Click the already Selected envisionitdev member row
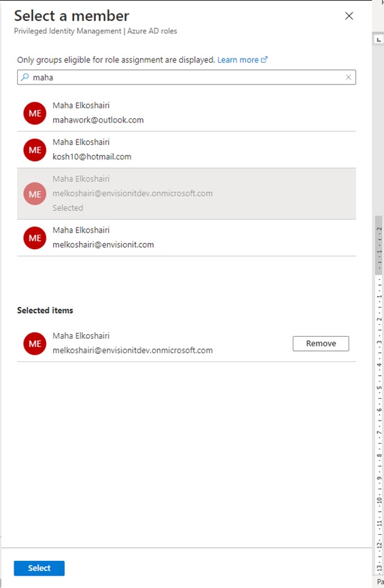384x588 pixels. tap(187, 194)
